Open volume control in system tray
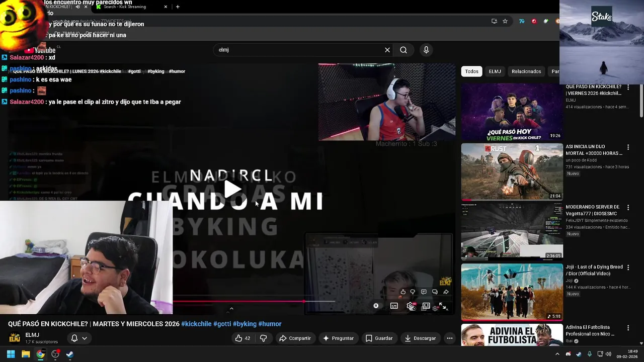The image size is (644, 362). point(608,354)
